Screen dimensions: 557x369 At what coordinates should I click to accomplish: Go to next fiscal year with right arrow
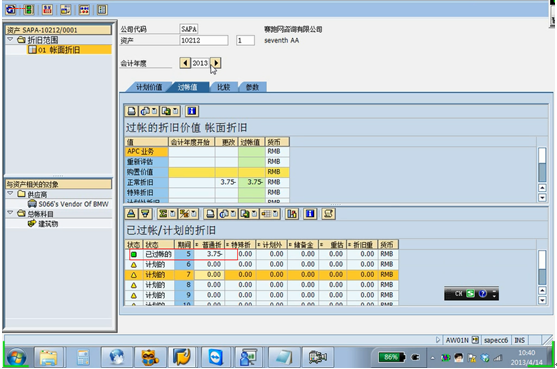[216, 63]
